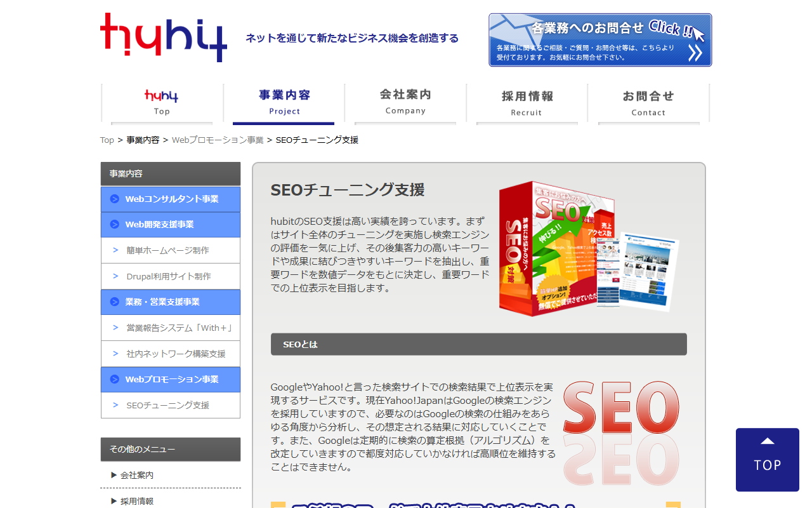Click arrow icon beside Web開発支援事業
This screenshot has width=812, height=508.
coord(115,224)
